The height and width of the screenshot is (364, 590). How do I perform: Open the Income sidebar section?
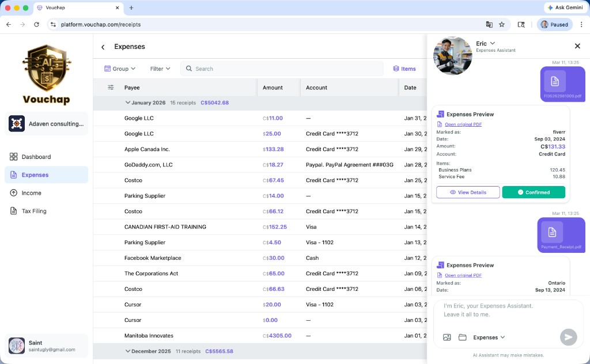[46, 193]
